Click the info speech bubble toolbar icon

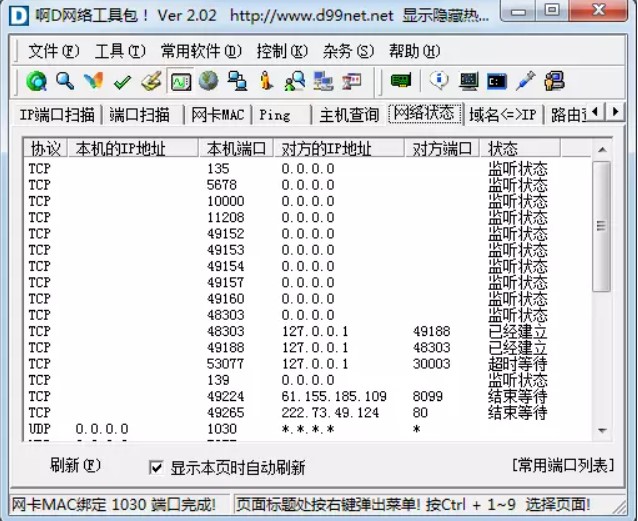439,81
